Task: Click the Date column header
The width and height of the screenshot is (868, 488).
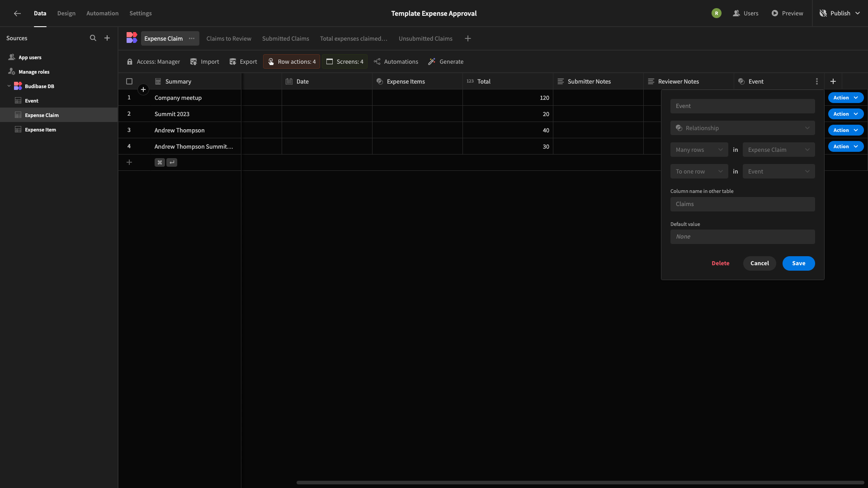Action: tap(327, 82)
